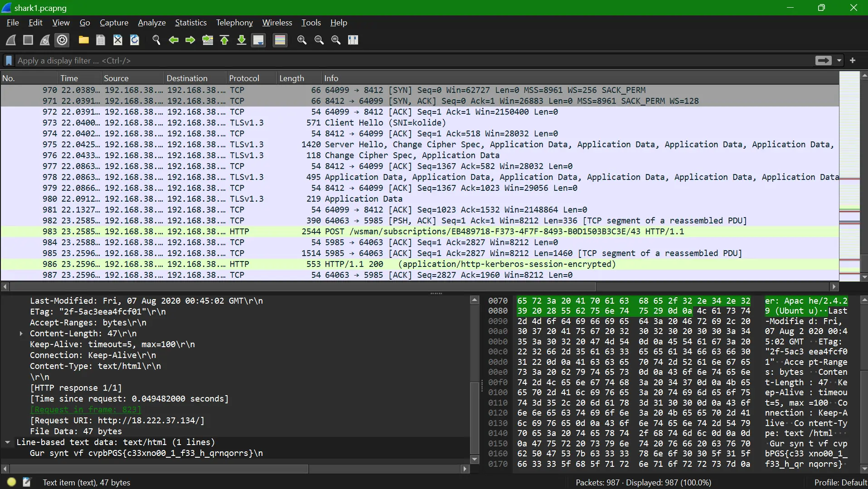
Task: Click the packet details vertical scrollbar
Action: (x=475, y=417)
